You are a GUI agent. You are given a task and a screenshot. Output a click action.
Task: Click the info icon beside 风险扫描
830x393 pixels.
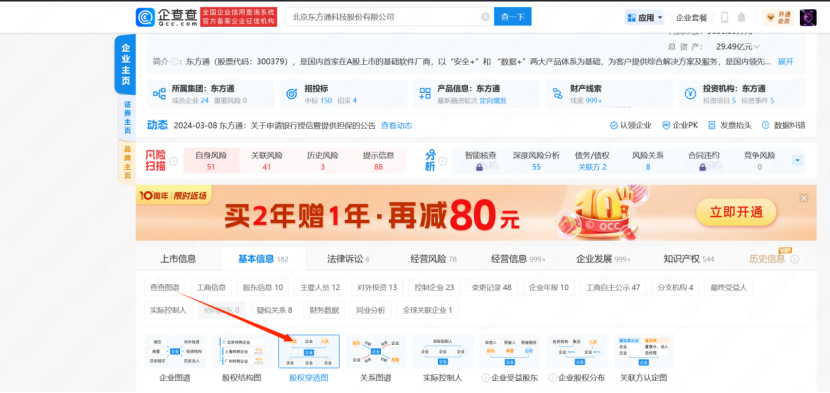click(173, 160)
